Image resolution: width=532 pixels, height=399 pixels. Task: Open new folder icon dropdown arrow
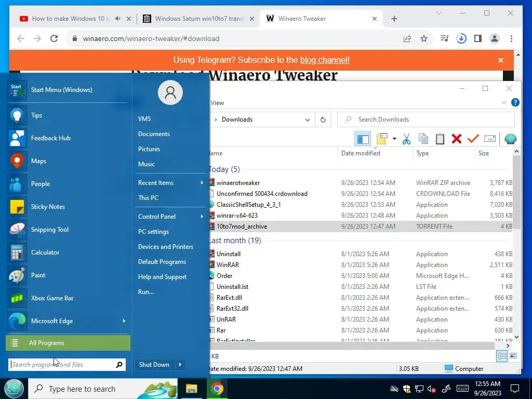(x=394, y=139)
